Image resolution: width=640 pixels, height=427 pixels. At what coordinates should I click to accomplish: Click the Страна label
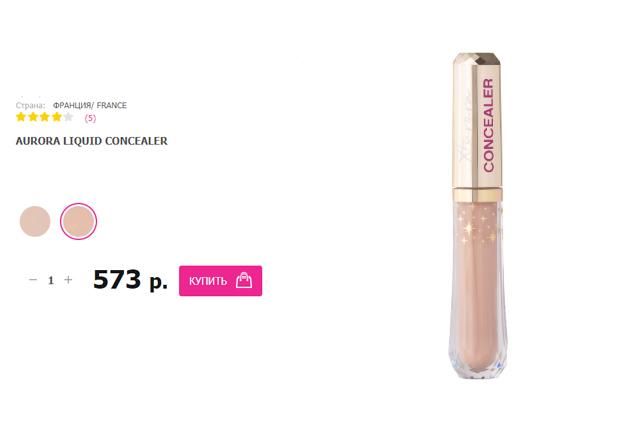(30, 105)
